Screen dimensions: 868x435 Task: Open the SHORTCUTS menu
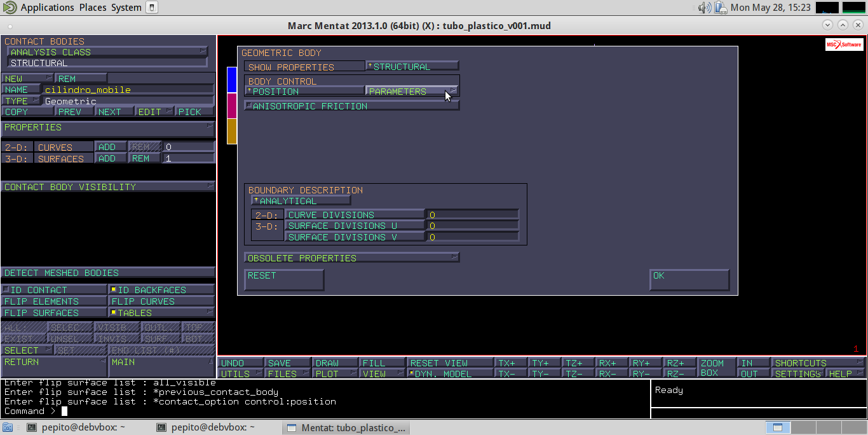coord(818,363)
